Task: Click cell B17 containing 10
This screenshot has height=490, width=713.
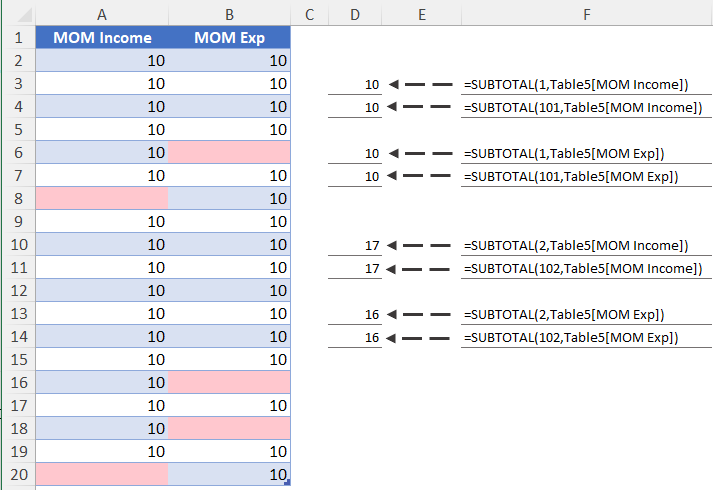Action: (229, 405)
